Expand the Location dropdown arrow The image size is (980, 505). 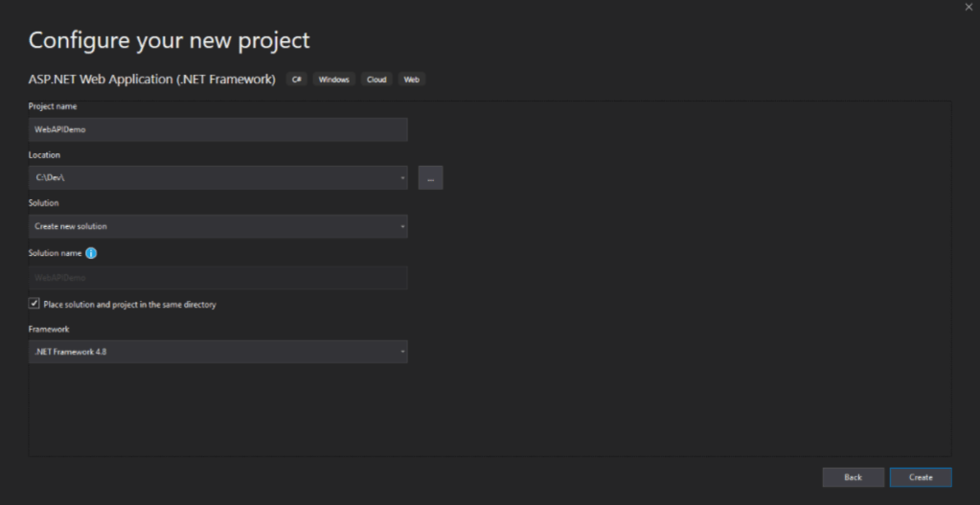pos(402,178)
